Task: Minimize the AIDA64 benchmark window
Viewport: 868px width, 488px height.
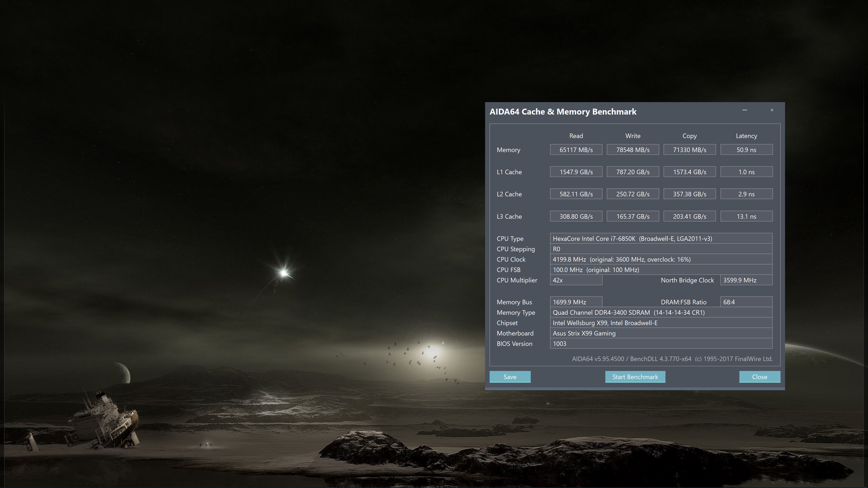Action: pos(745,110)
